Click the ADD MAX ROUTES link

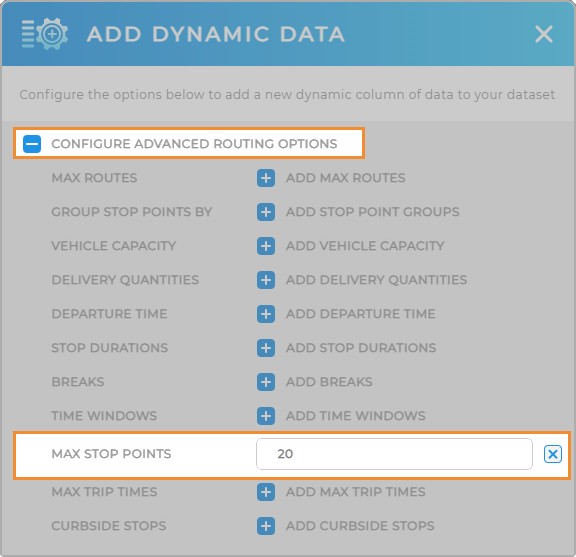pos(346,178)
